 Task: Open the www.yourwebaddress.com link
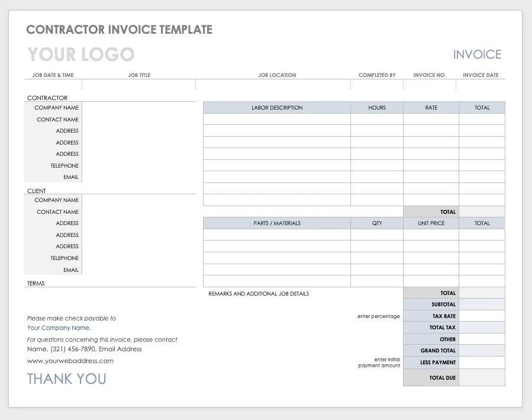tap(70, 361)
